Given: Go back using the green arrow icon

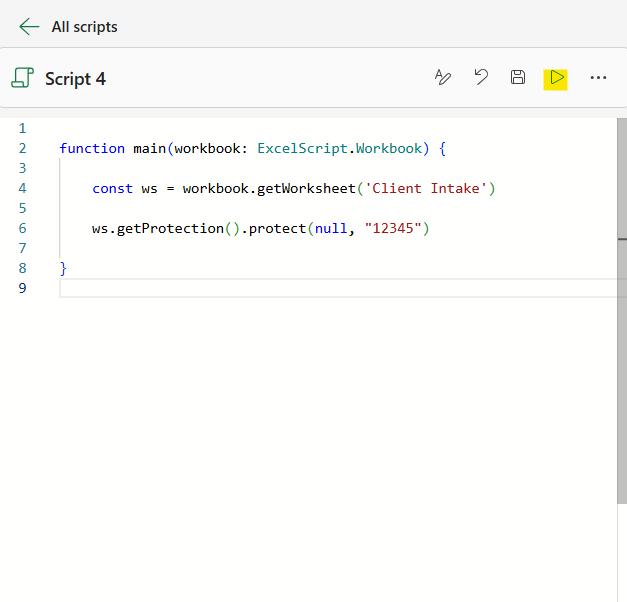Looking at the screenshot, I should tap(29, 27).
